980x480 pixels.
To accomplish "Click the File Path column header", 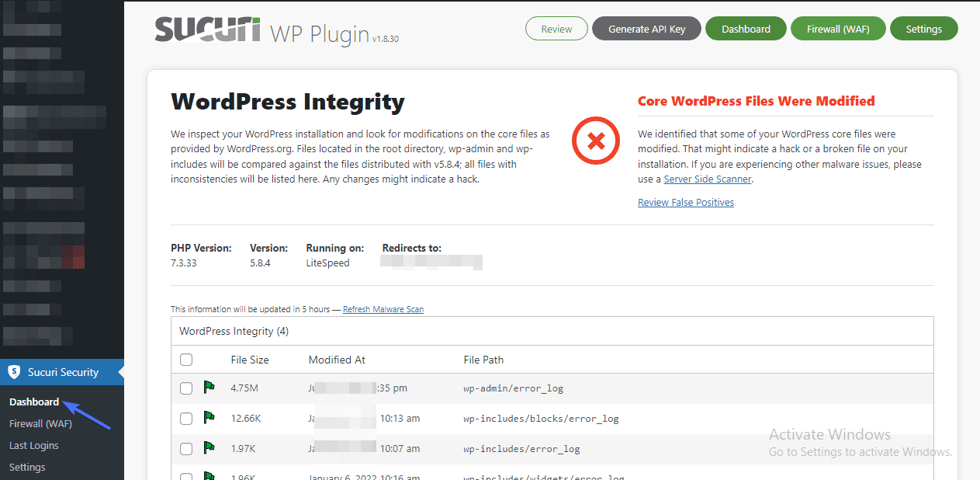I will coord(483,360).
